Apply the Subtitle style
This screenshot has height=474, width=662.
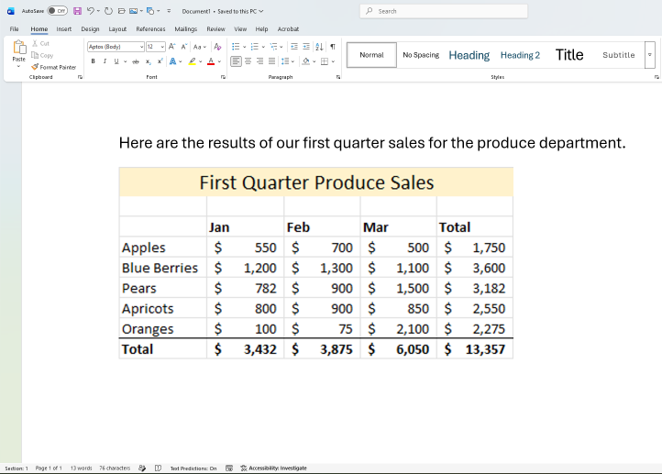point(619,55)
